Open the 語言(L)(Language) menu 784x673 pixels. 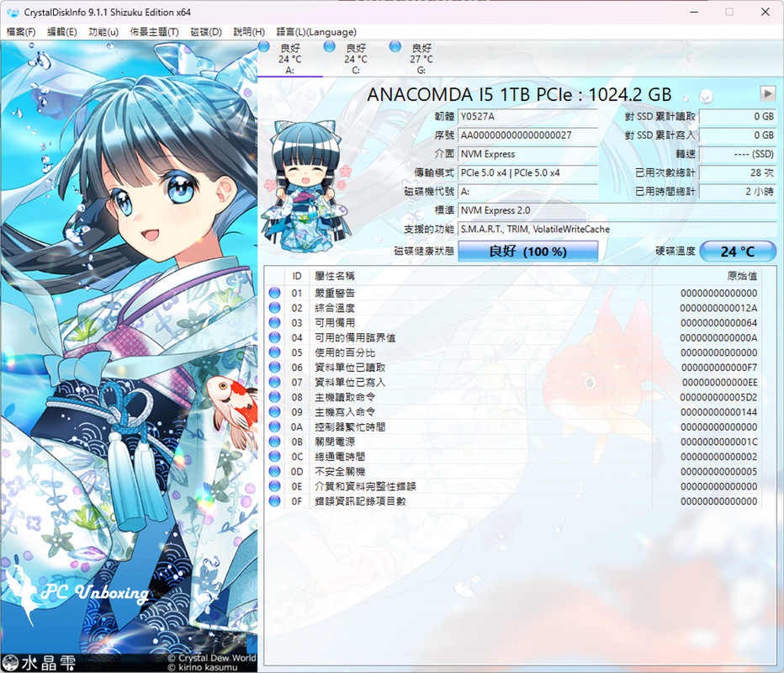coord(316,32)
